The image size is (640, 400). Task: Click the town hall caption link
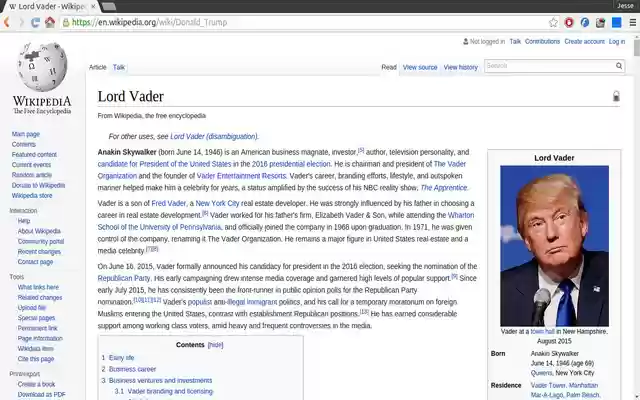pyautogui.click(x=542, y=332)
